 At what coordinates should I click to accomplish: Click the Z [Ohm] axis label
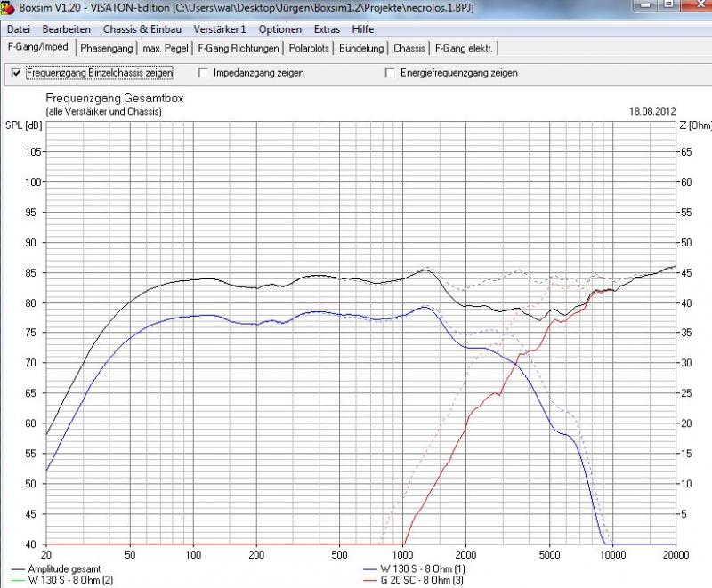pos(695,125)
